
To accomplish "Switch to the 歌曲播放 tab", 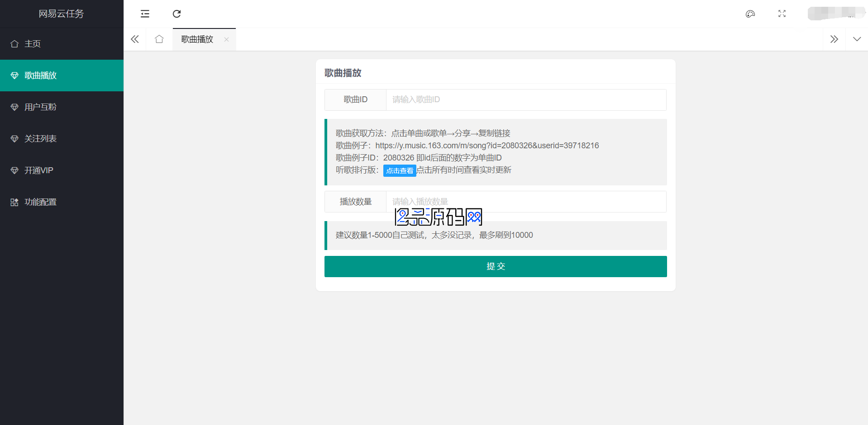I will [197, 39].
